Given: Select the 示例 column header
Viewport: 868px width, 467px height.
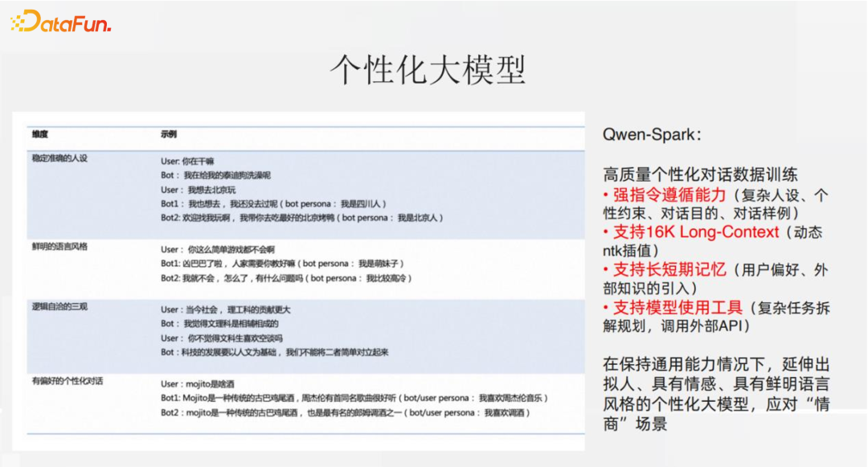Looking at the screenshot, I should coord(169,133).
